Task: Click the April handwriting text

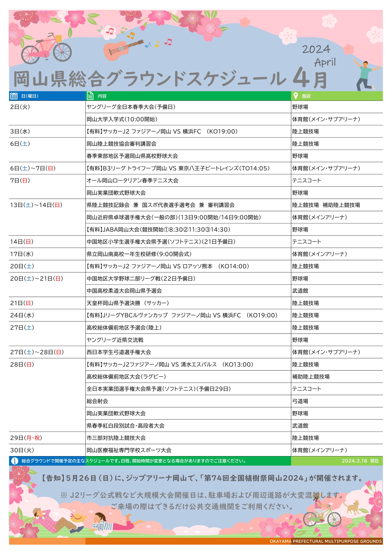Action: coord(325,63)
